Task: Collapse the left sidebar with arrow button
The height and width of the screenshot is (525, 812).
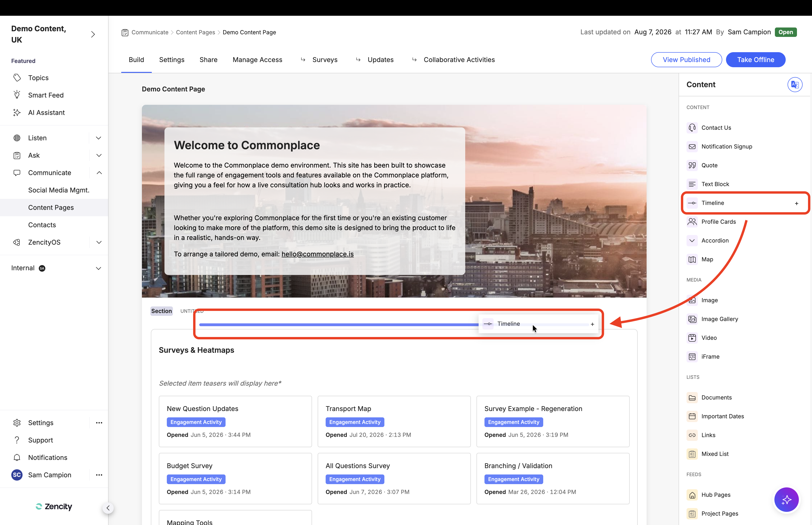Action: pos(108,508)
